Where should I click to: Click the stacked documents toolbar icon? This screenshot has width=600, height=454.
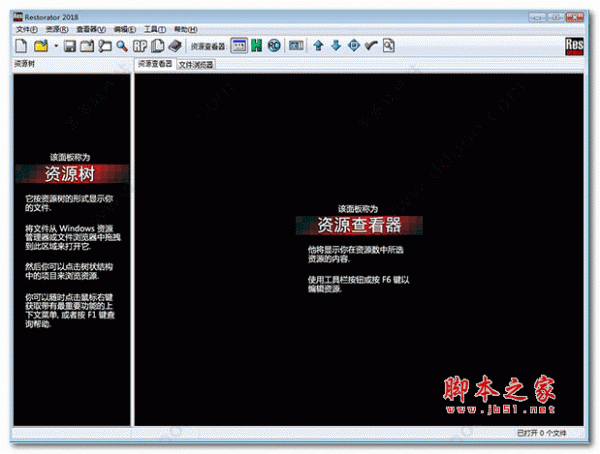point(157,46)
